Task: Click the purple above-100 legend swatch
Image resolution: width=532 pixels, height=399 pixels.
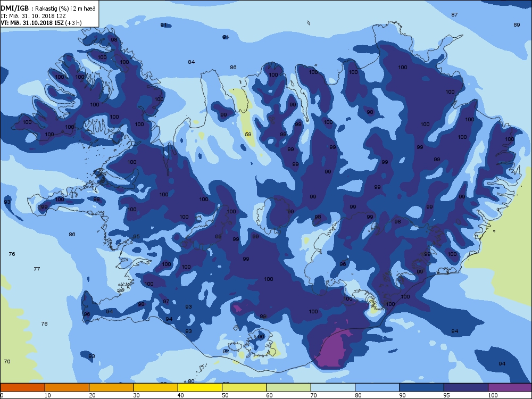Action: 510,387
